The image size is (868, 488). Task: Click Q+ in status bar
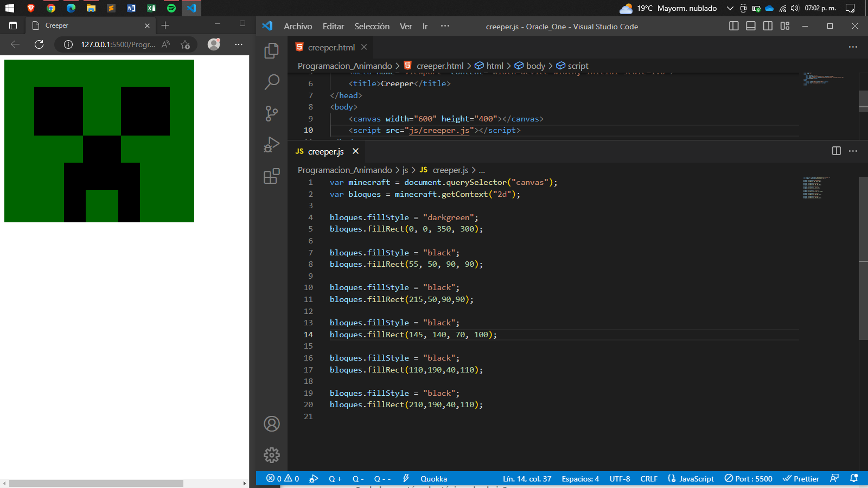click(x=335, y=479)
